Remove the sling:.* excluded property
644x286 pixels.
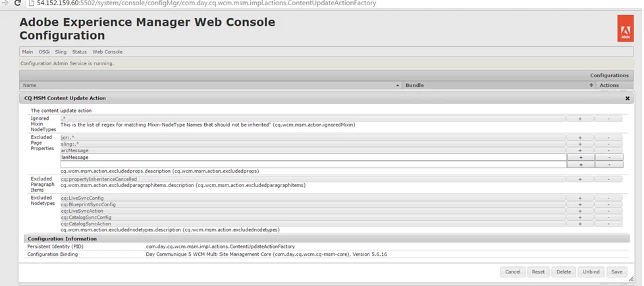coord(608,144)
